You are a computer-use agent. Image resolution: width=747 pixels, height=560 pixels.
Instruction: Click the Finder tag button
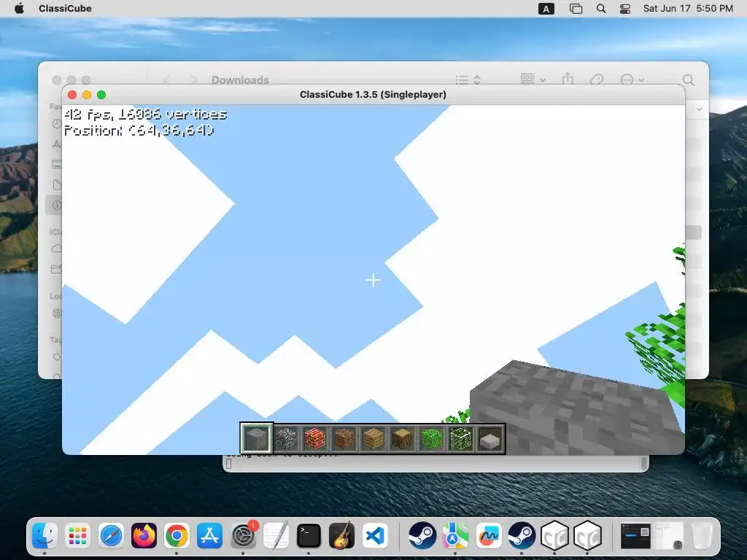point(597,79)
